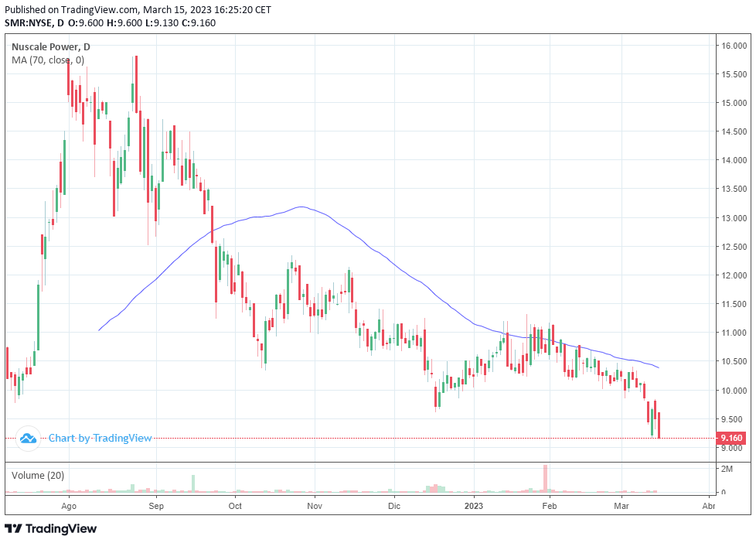Click the 11.000 price axis label
Image resolution: width=756 pixels, height=543 pixels.
click(734, 333)
